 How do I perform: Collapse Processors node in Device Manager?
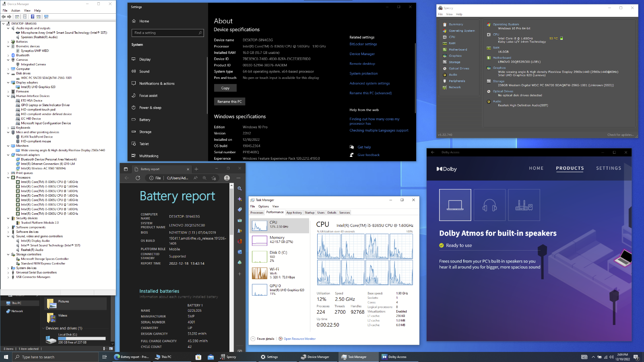click(x=8, y=177)
